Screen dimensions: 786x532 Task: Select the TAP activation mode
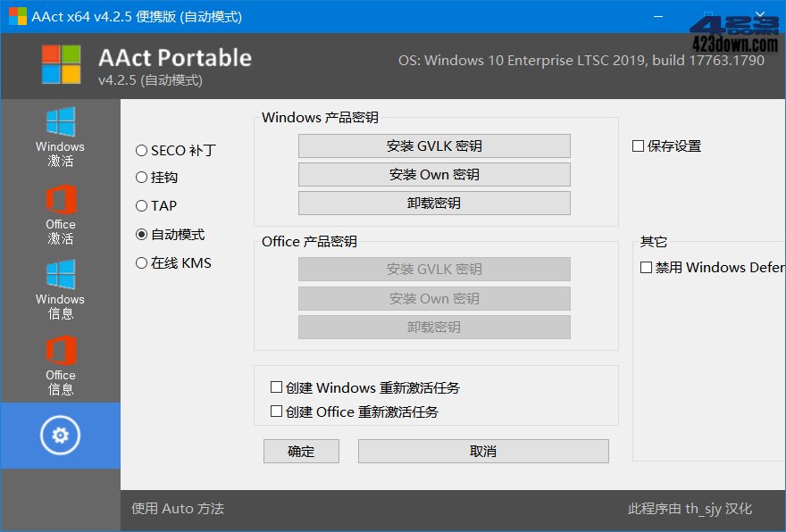[141, 206]
